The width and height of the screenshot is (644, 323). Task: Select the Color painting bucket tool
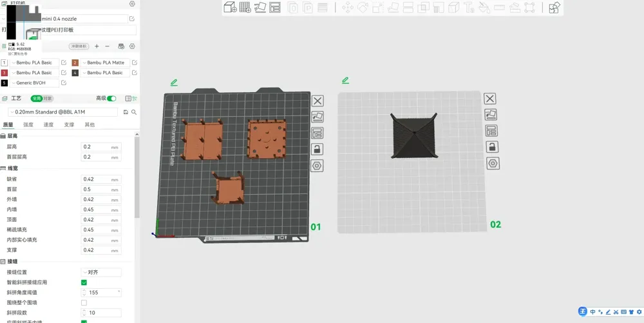pos(484,7)
